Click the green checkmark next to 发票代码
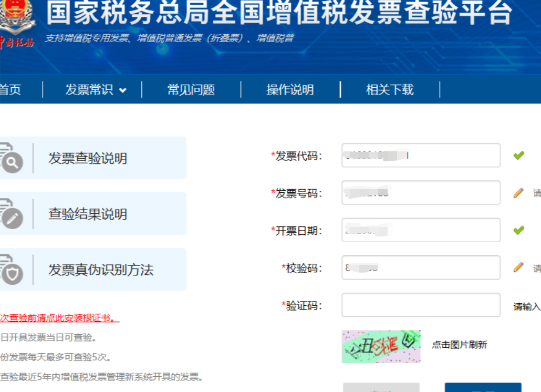Image resolution: width=541 pixels, height=392 pixels. [x=518, y=156]
